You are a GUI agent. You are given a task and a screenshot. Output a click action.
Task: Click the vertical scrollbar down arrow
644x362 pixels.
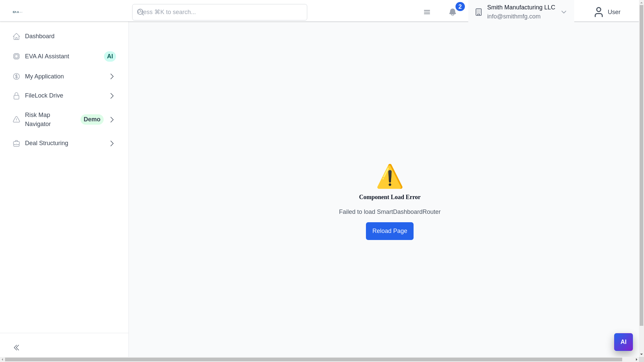tap(642, 354)
